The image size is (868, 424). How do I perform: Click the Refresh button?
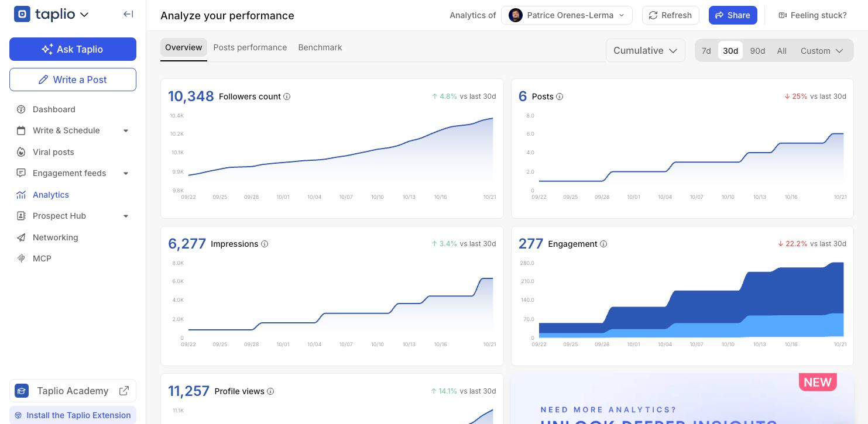click(x=670, y=15)
